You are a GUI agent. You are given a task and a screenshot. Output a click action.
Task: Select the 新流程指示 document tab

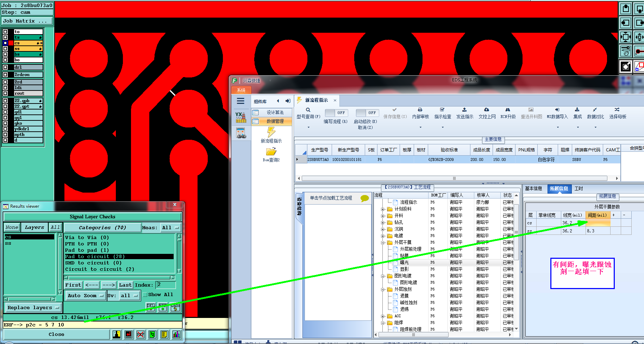tap(316, 100)
